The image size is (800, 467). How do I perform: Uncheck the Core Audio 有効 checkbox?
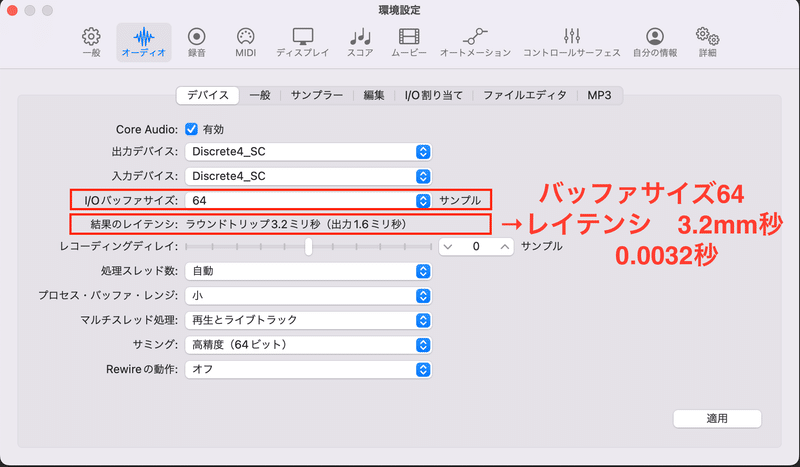coord(191,129)
